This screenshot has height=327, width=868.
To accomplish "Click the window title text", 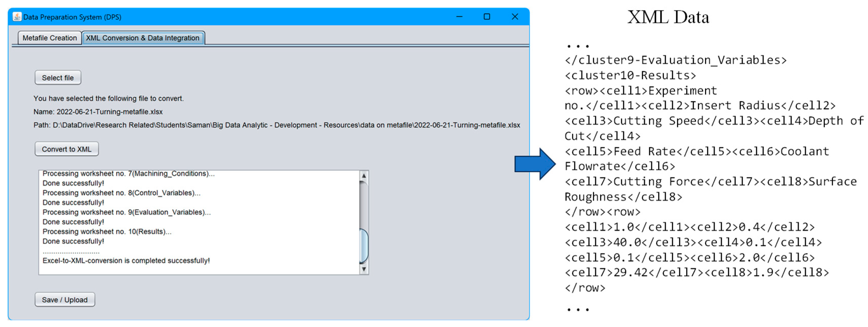I will coord(72,17).
